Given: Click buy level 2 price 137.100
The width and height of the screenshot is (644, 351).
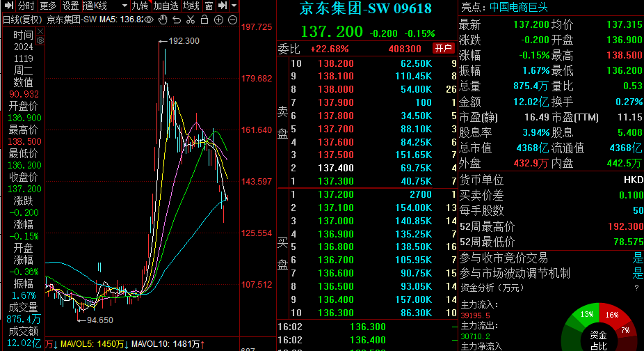Looking at the screenshot, I should click(x=335, y=208).
